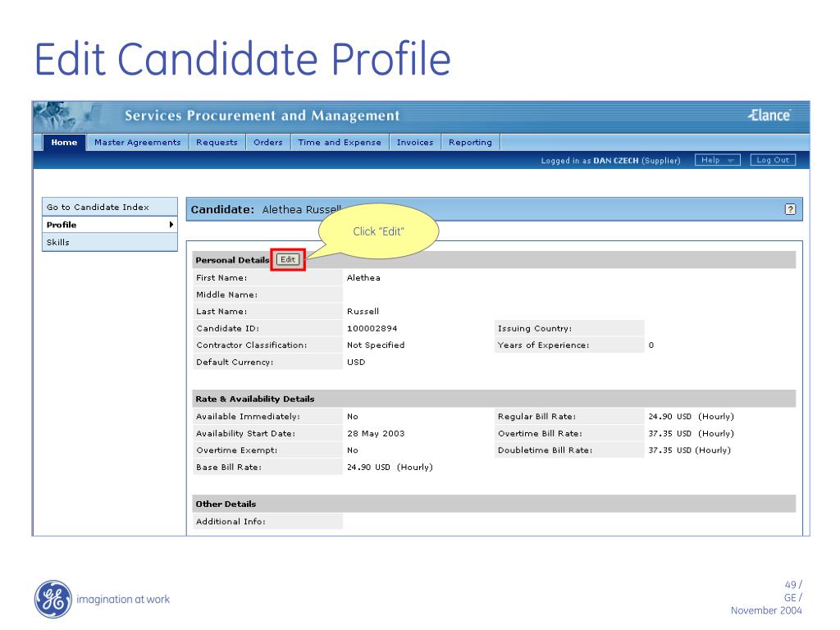Click the Edit button for Personal Details
Image resolution: width=840 pixels, height=630 pixels.
point(288,258)
